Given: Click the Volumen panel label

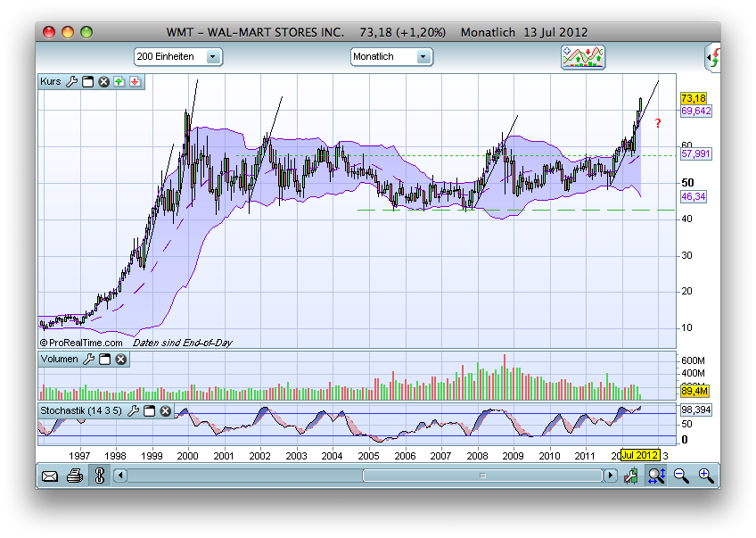Looking at the screenshot, I should 59,359.
